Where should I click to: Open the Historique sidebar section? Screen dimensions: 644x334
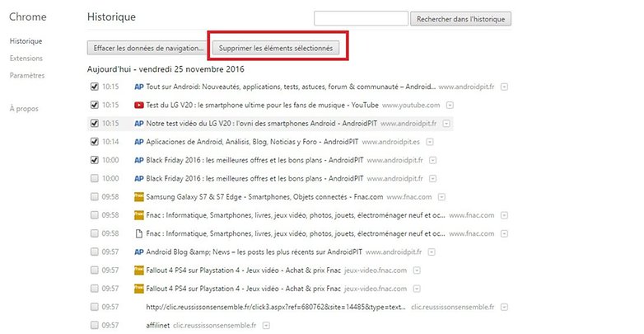pos(26,41)
